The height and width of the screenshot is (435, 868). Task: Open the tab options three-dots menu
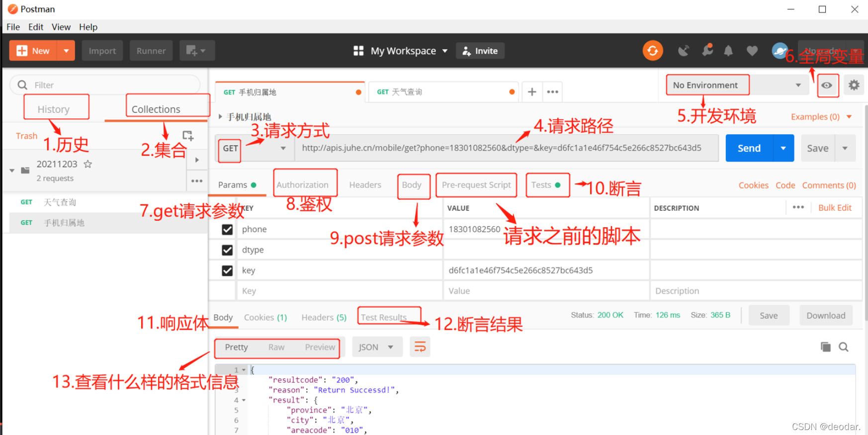(x=552, y=92)
